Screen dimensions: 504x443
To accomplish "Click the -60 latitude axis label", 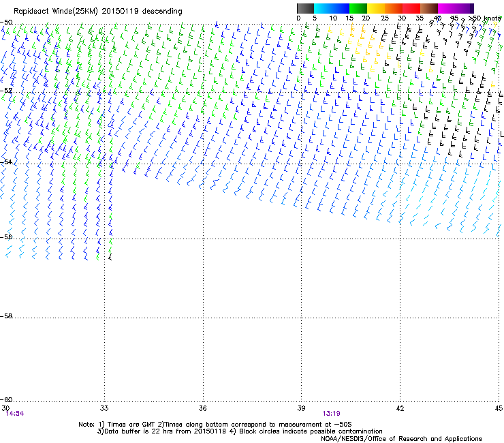I will (6, 399).
